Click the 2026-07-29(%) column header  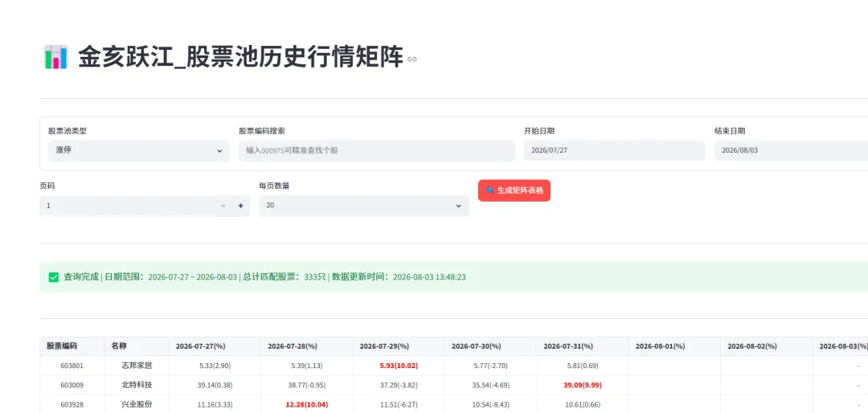click(399, 346)
